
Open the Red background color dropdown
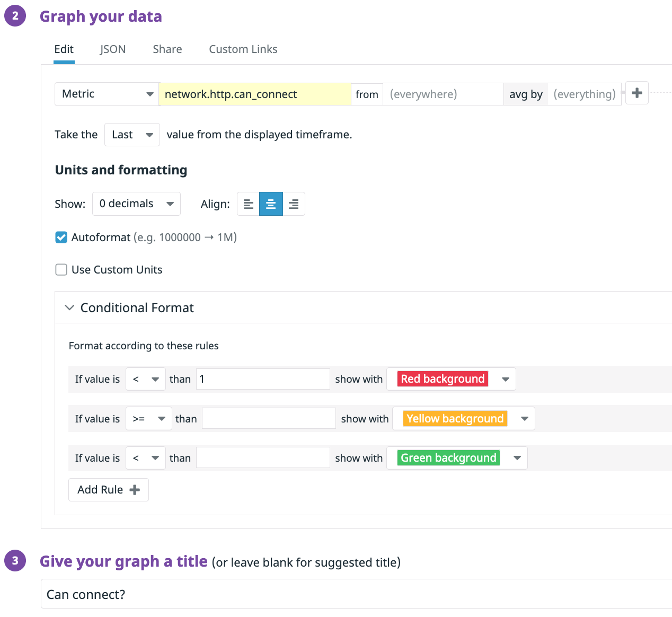451,379
